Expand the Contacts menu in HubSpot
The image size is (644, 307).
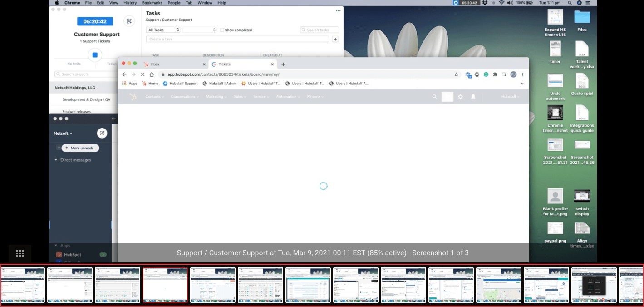click(x=154, y=96)
